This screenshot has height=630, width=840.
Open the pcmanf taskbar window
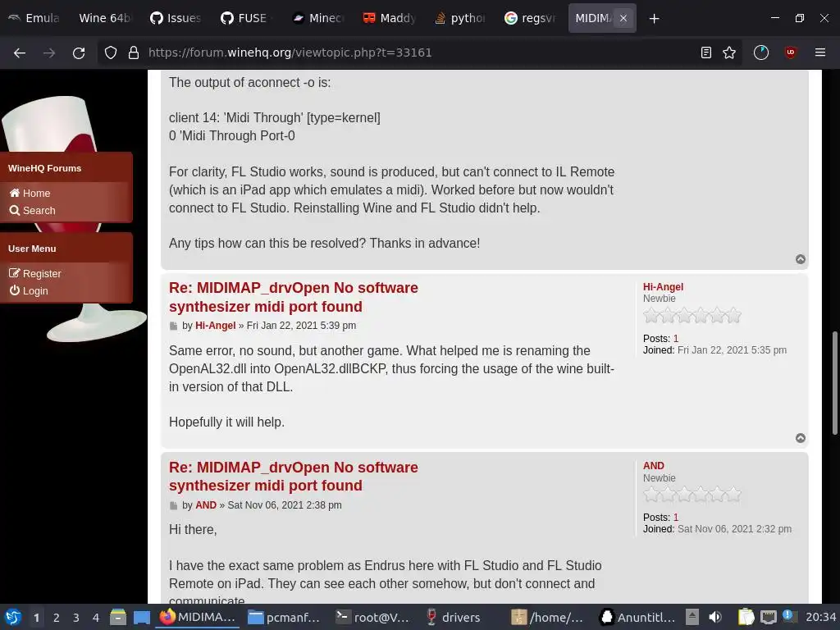(285, 617)
